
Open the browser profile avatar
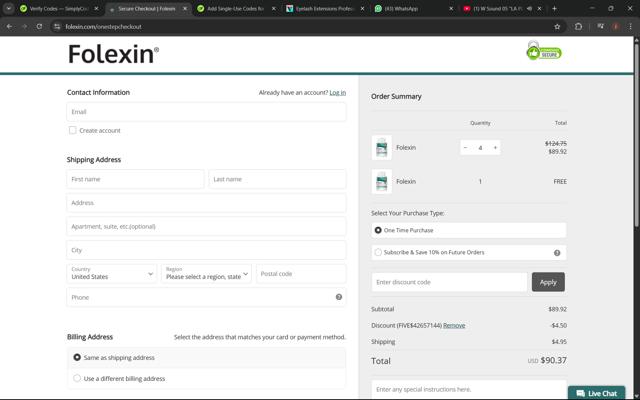click(616, 27)
